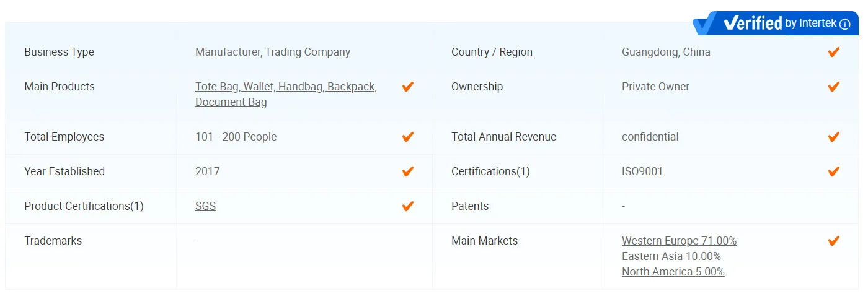The height and width of the screenshot is (299, 868).
Task: Click the Western Europe 71.00% link
Action: pos(679,241)
